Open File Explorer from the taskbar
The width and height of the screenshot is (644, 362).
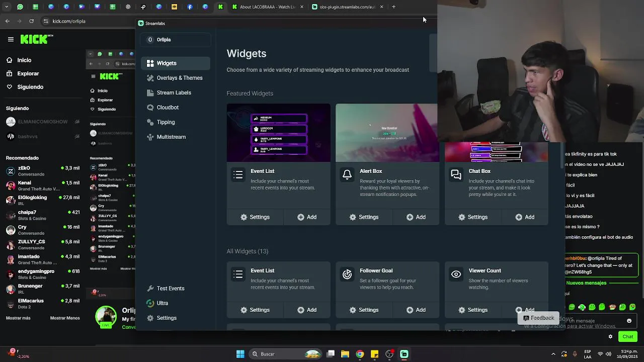click(345, 354)
